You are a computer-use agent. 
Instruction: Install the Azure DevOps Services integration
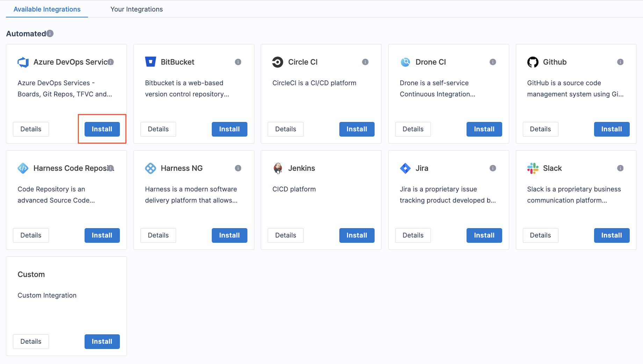[102, 129]
